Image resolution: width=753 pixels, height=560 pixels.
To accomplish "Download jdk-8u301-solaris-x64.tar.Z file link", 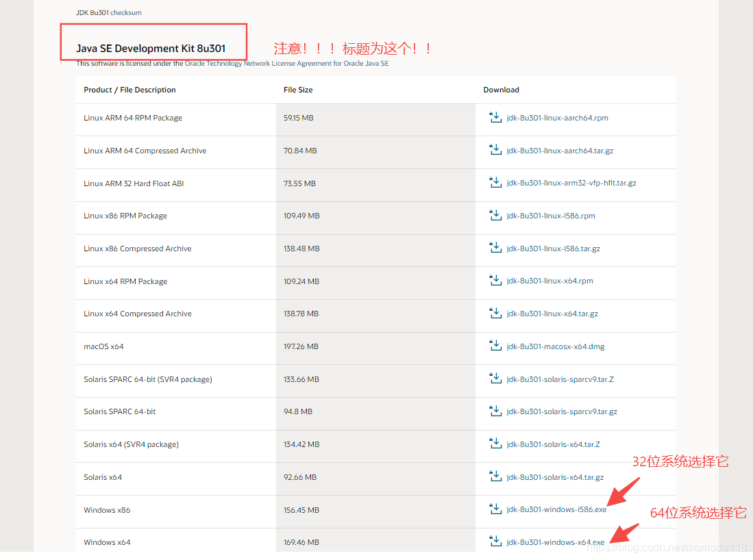I will tap(553, 444).
